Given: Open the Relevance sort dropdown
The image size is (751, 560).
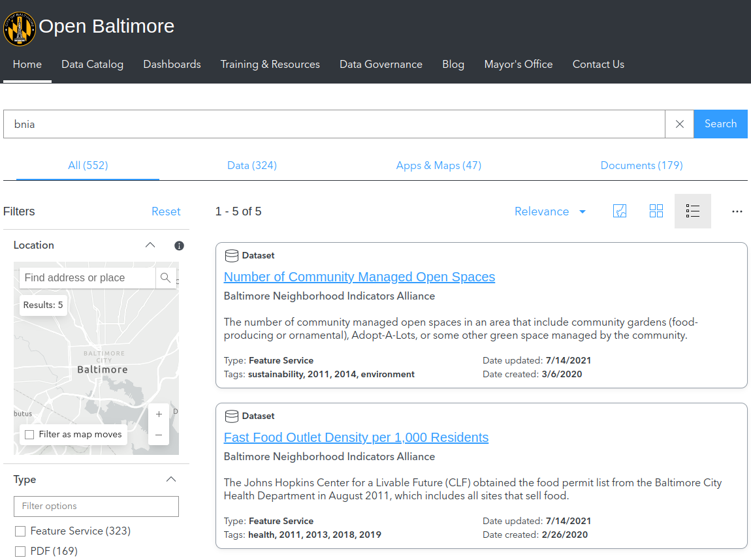Looking at the screenshot, I should pos(550,211).
